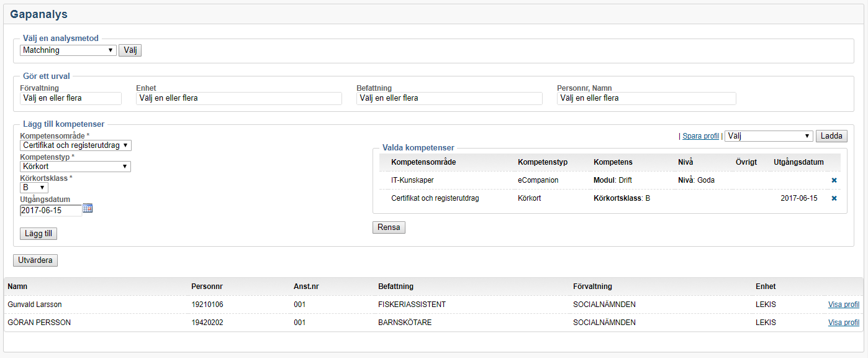Click the Rensa button
Screen dimensions: 868x358
[x=389, y=227]
